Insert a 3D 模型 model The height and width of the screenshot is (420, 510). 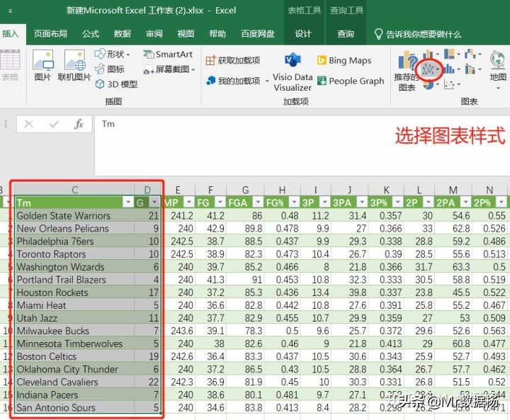pyautogui.click(x=116, y=84)
